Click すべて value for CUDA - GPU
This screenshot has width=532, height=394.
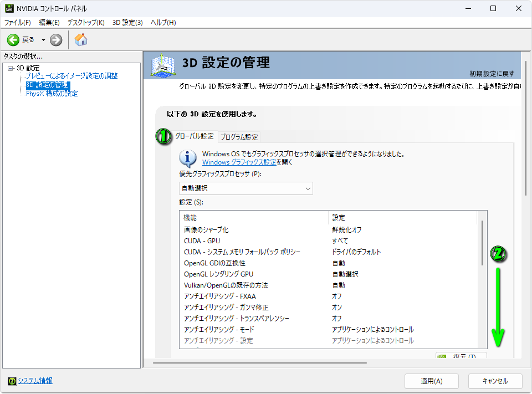[340, 241]
